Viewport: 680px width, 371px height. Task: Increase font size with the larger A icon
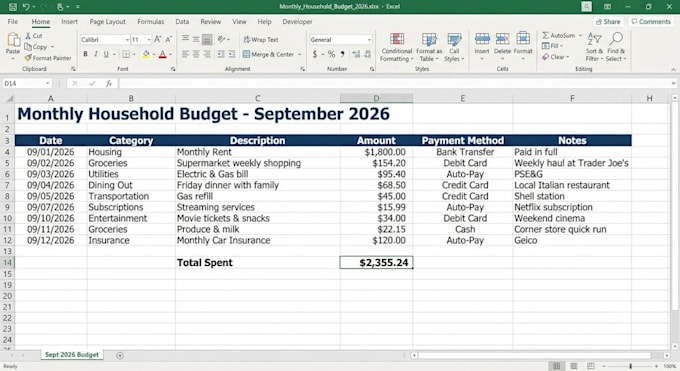click(158, 39)
